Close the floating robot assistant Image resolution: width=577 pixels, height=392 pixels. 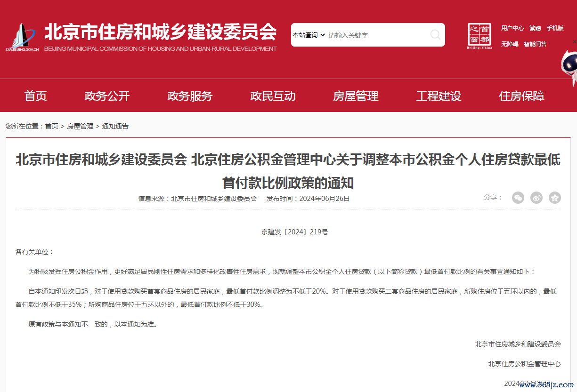[574, 42]
